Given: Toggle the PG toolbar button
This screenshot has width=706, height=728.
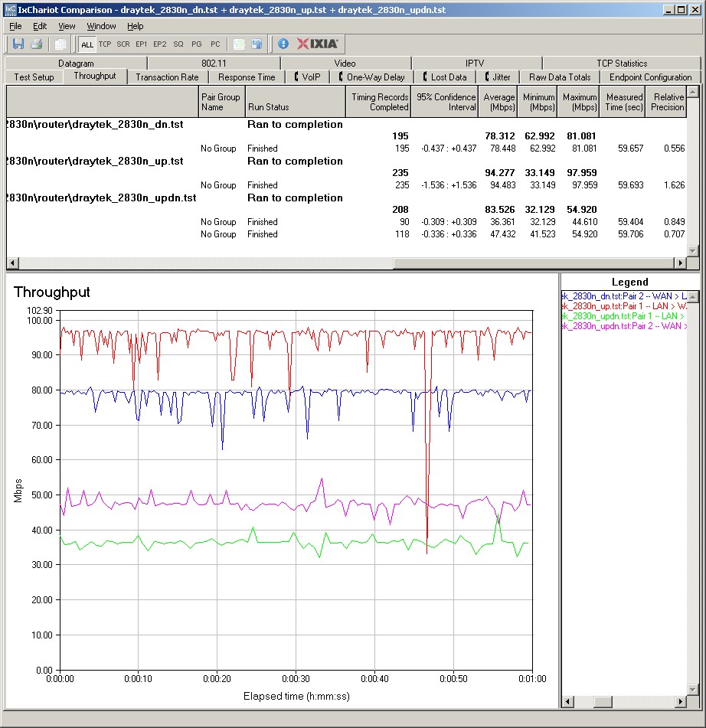Looking at the screenshot, I should click(197, 44).
